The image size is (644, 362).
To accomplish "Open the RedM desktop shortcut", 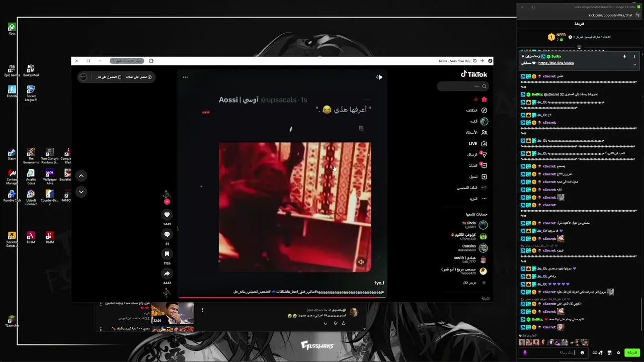I will pyautogui.click(x=49, y=238).
